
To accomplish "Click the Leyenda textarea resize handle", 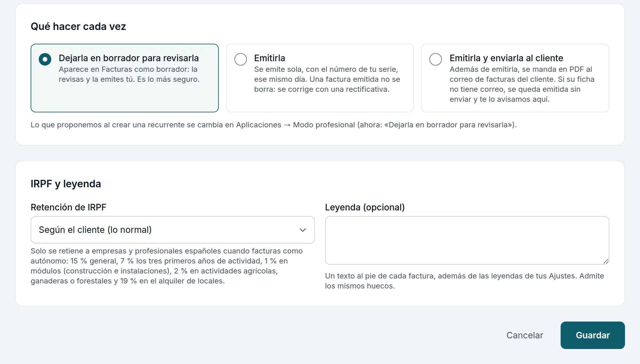I will [x=606, y=261].
